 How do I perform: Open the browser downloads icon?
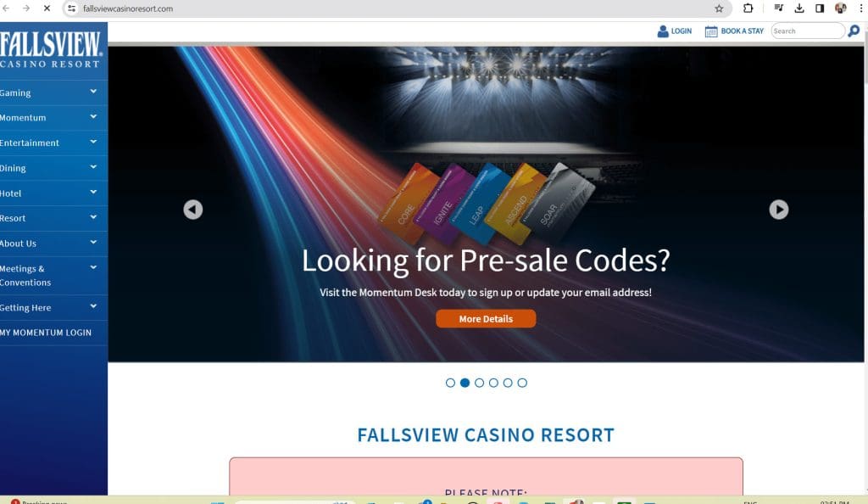click(798, 8)
